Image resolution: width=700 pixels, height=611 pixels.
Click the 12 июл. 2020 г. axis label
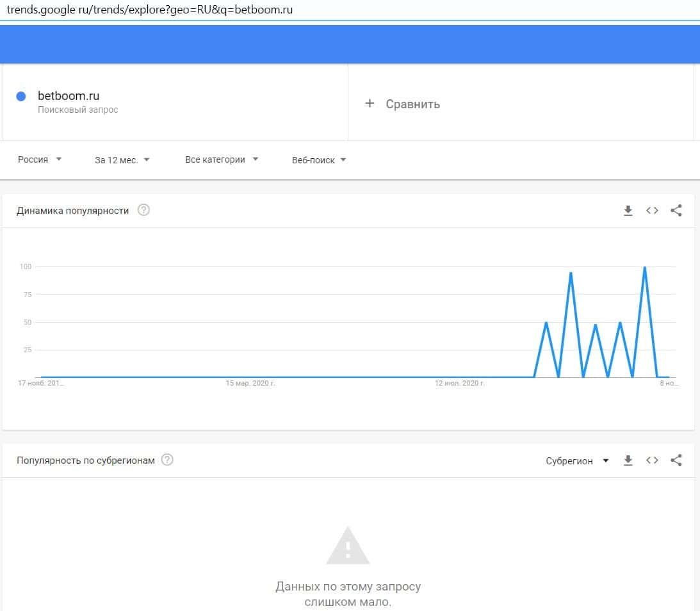tap(460, 384)
